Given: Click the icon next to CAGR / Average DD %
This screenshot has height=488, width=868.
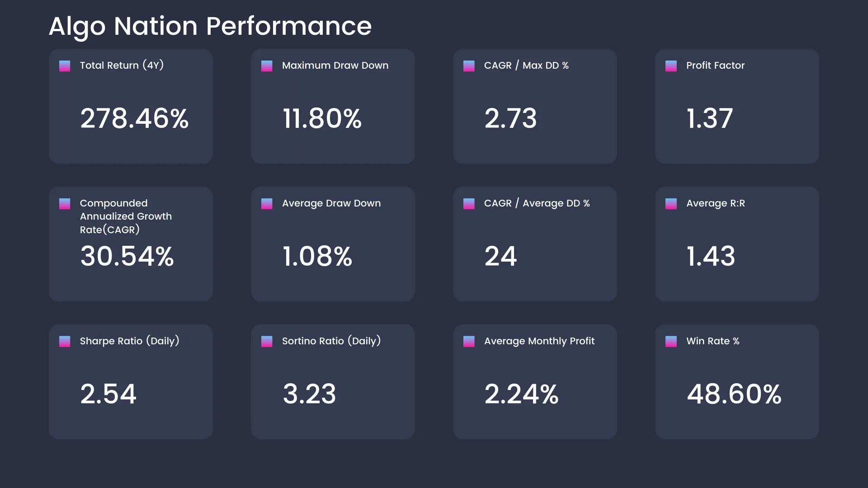Looking at the screenshot, I should (x=469, y=204).
